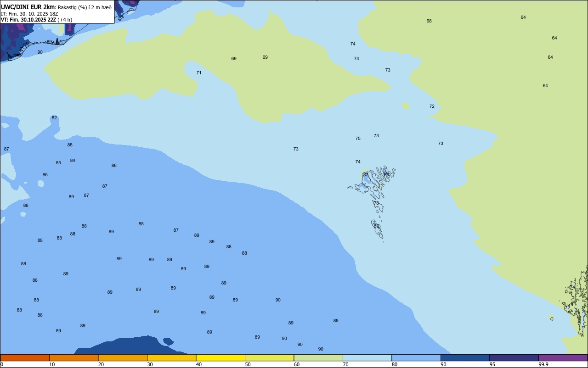Select the humidity value 71 on the map
Image resolution: width=588 pixels, height=368 pixels.
199,73
